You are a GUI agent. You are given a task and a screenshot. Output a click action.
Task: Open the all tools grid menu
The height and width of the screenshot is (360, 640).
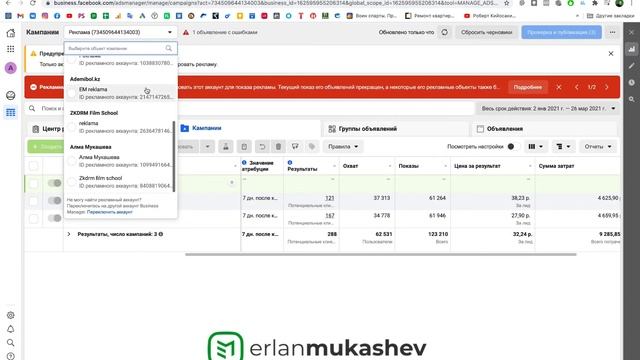tap(11, 49)
